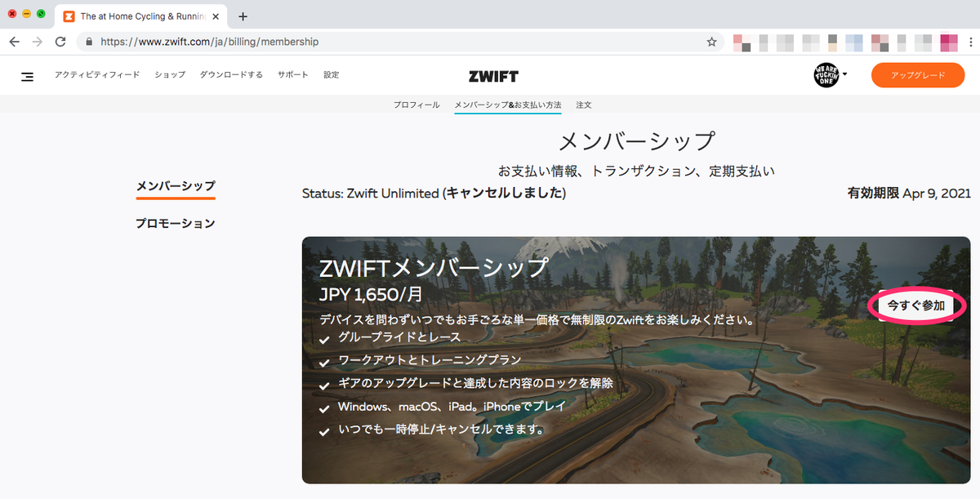Image resolution: width=980 pixels, height=499 pixels.
Task: Open the hamburger menu icon
Action: coord(27,76)
